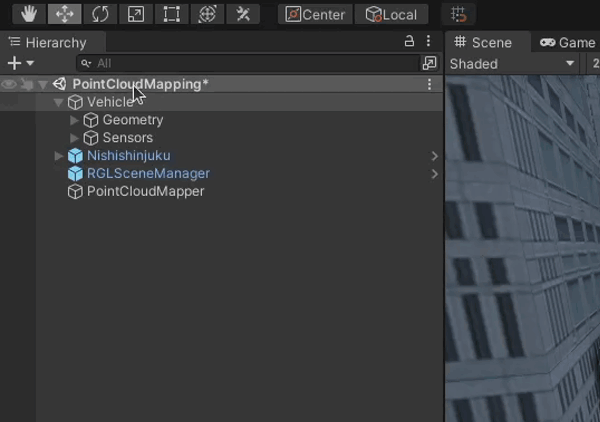This screenshot has width=600, height=422.
Task: Click the grid snapping icon
Action: (x=459, y=14)
